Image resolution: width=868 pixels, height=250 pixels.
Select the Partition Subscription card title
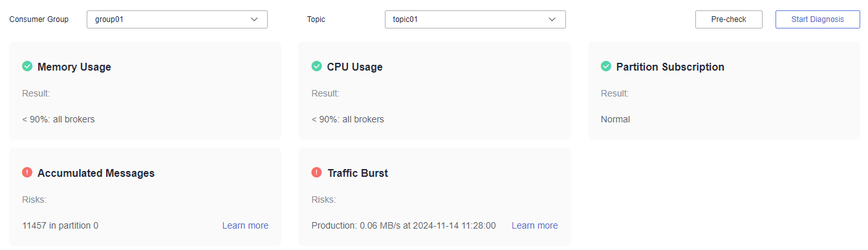(x=670, y=67)
